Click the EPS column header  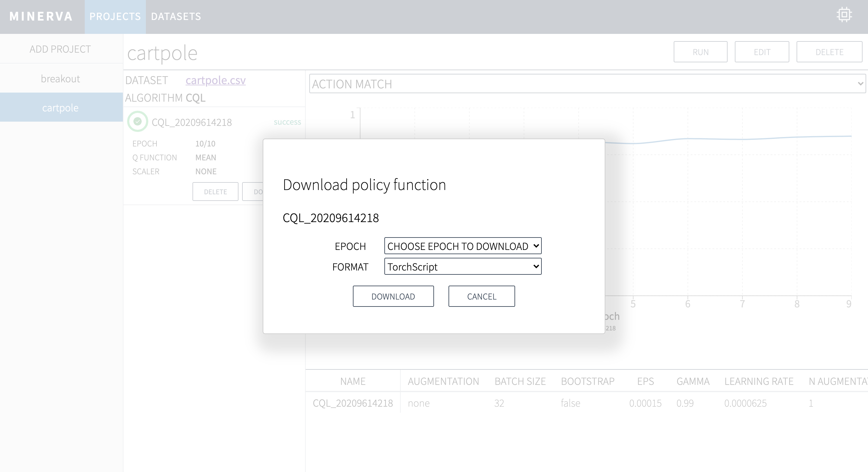pos(645,381)
